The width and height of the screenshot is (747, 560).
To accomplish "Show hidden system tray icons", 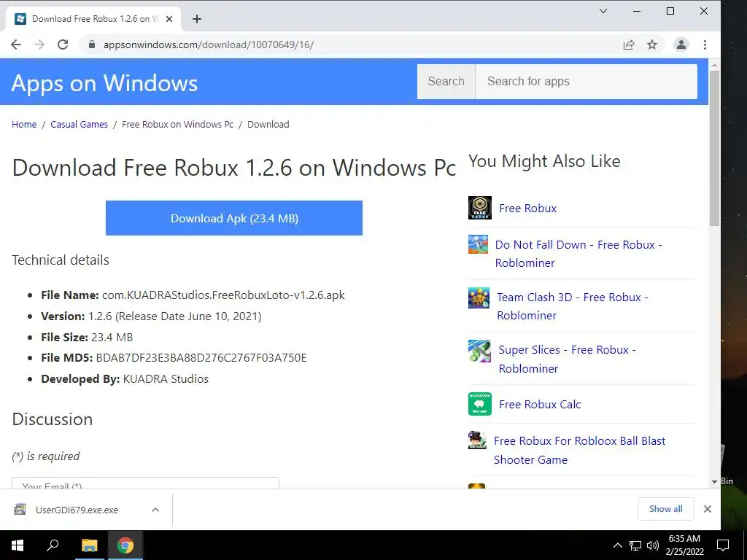I will [617, 545].
